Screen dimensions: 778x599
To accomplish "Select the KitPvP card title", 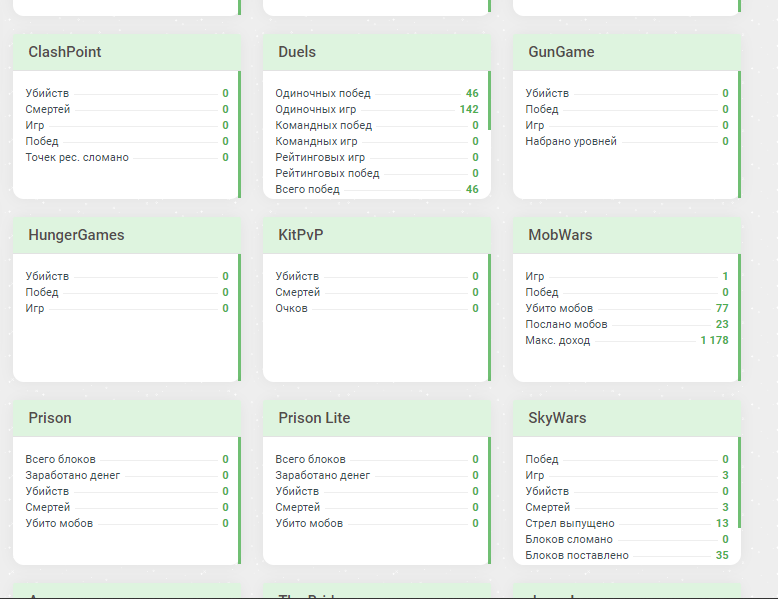I will (x=300, y=235).
